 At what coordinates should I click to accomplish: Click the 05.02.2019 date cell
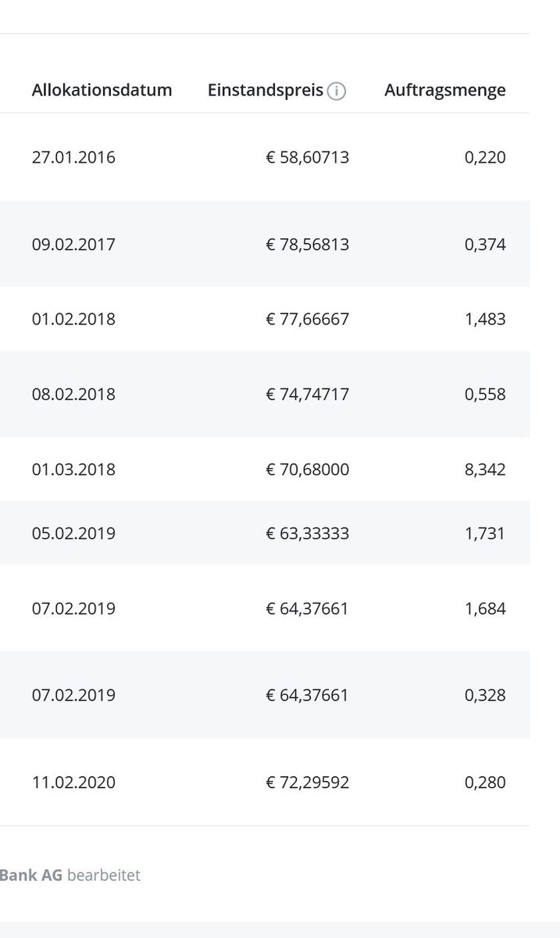pyautogui.click(x=73, y=533)
